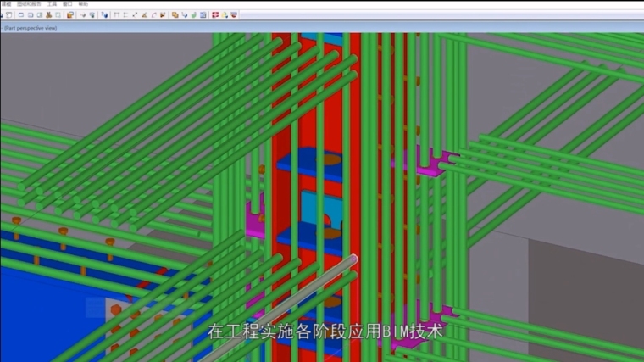The width and height of the screenshot is (644, 362).
Task: Click the brown open-folder toolbar icon
Action: point(70,14)
